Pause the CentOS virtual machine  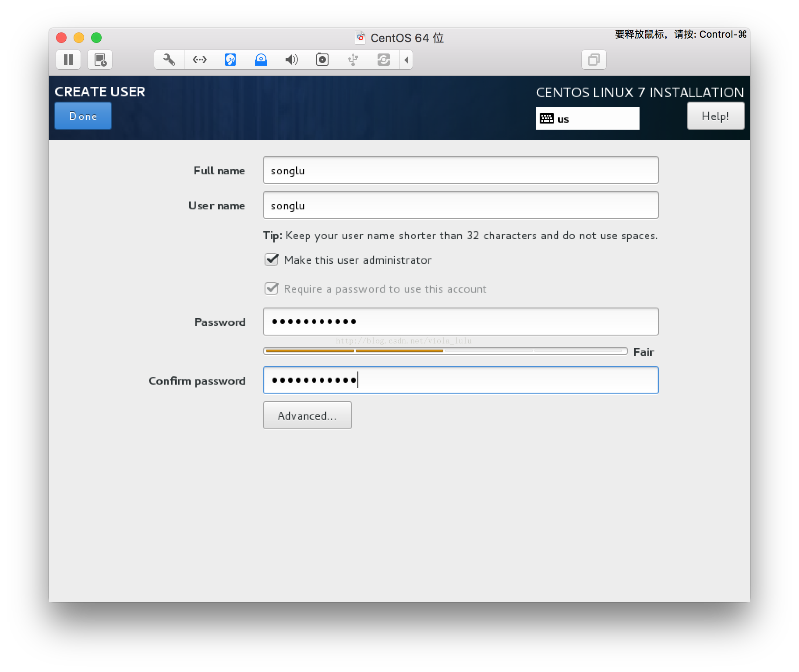pyautogui.click(x=68, y=60)
